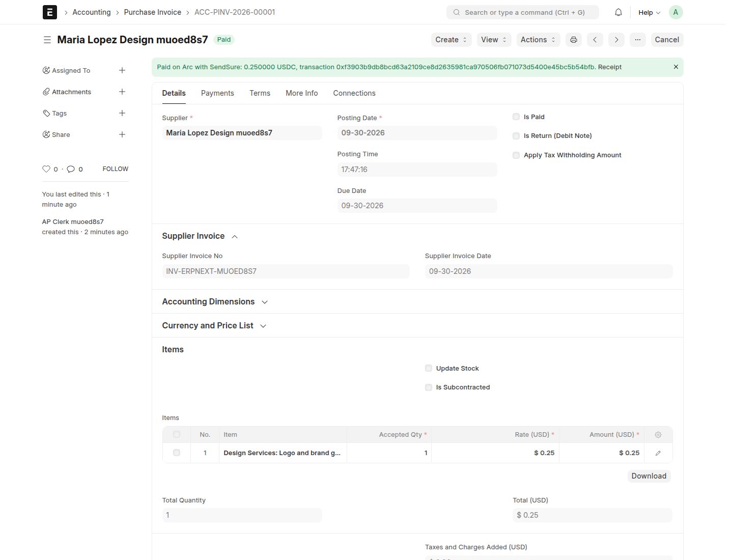This screenshot has height=560, width=733.
Task: Toggle the Is Subcontracted checkbox
Action: tap(429, 387)
